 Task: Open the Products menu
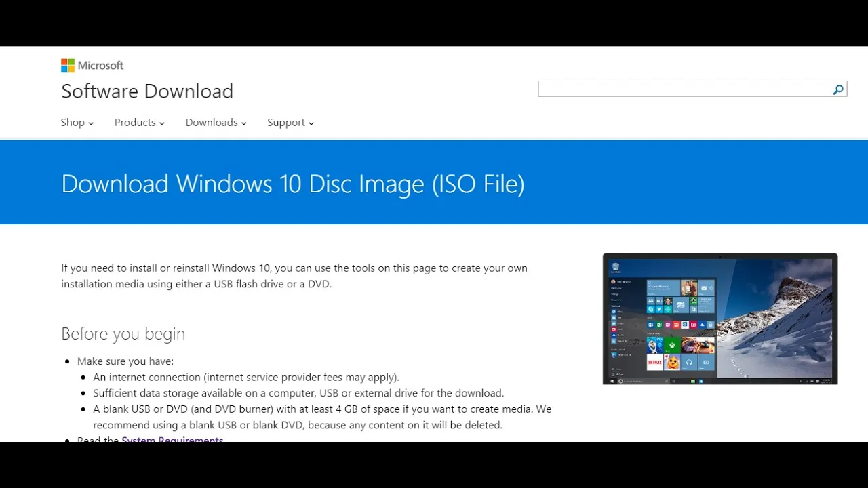pyautogui.click(x=140, y=123)
